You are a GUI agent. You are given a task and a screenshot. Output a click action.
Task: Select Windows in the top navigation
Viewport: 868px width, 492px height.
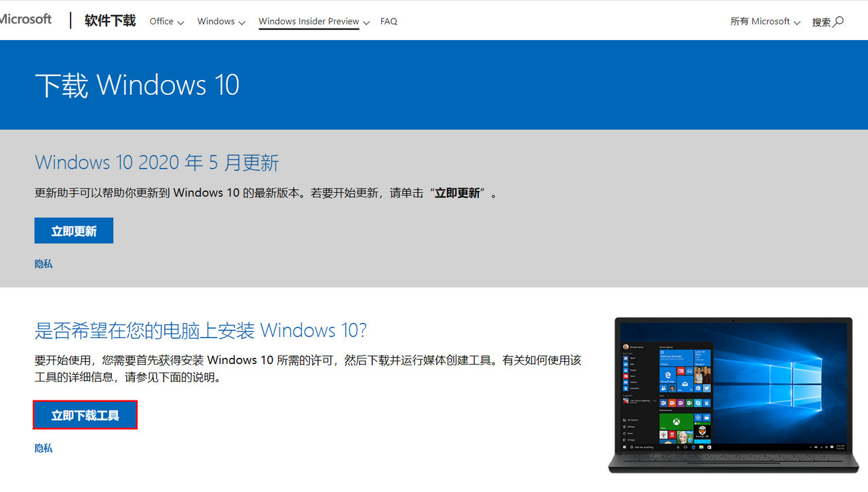click(215, 21)
